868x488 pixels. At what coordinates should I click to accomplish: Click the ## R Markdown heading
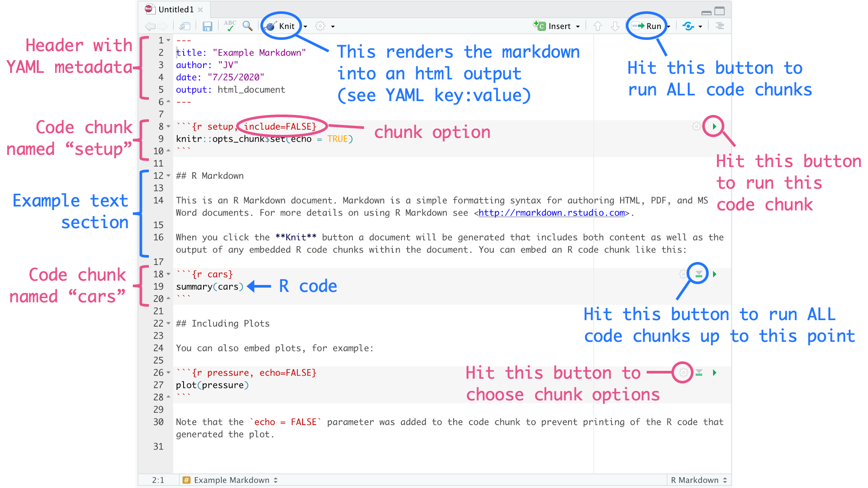(210, 176)
